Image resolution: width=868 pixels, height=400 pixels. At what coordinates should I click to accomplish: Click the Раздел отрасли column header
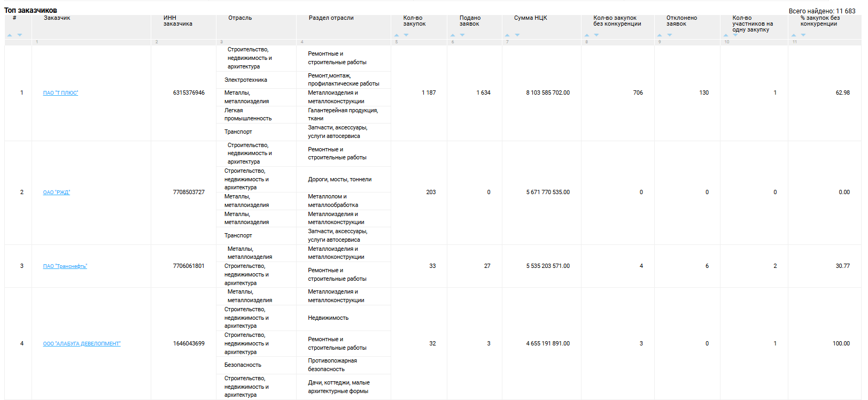331,18
